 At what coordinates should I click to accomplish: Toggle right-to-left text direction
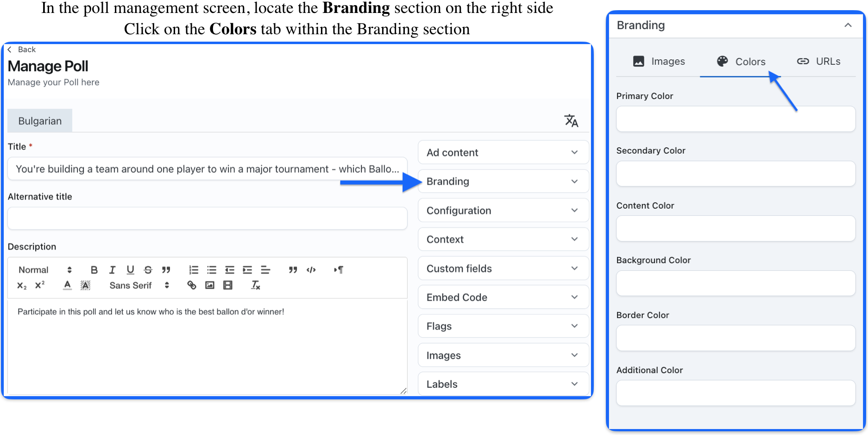339,270
